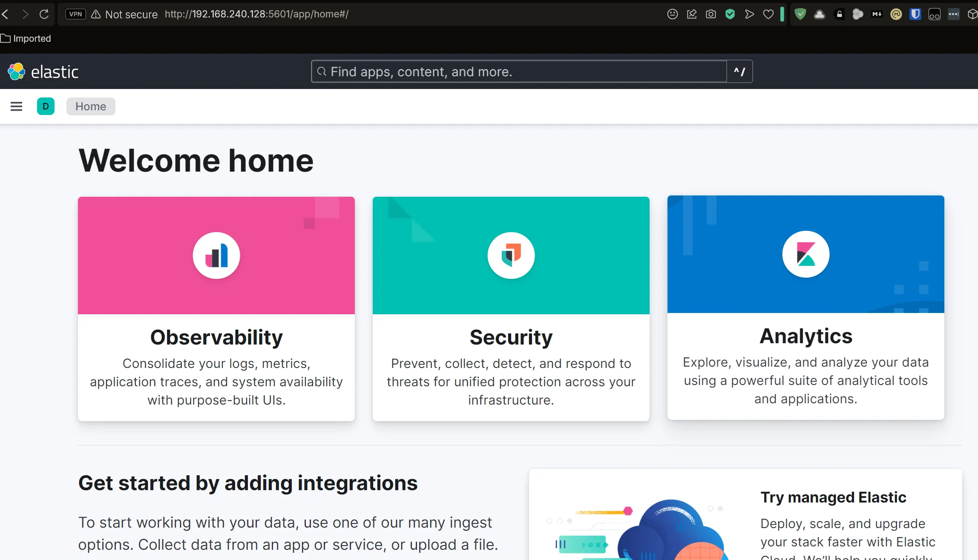Click the Observability bar chart icon
The image size is (978, 560).
216,255
